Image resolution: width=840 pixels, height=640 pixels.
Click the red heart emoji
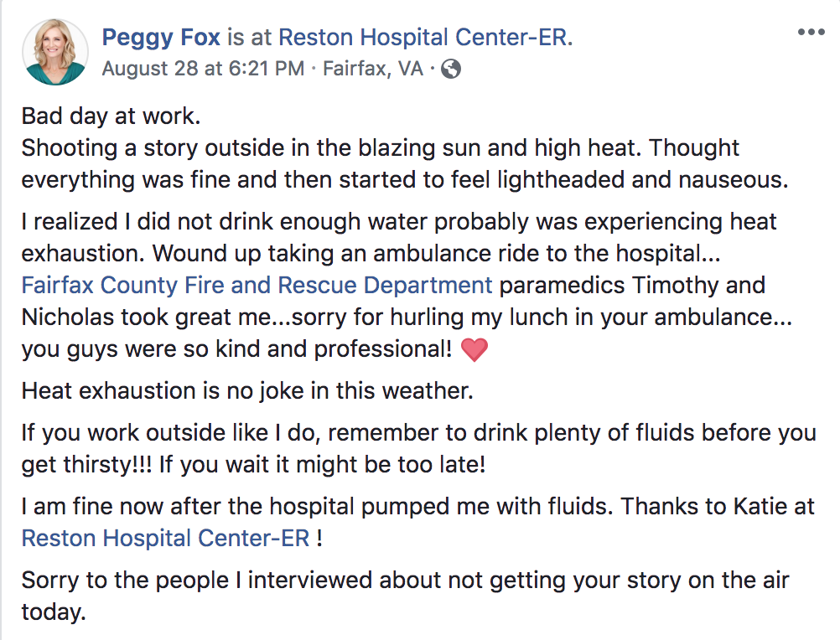[x=474, y=349]
